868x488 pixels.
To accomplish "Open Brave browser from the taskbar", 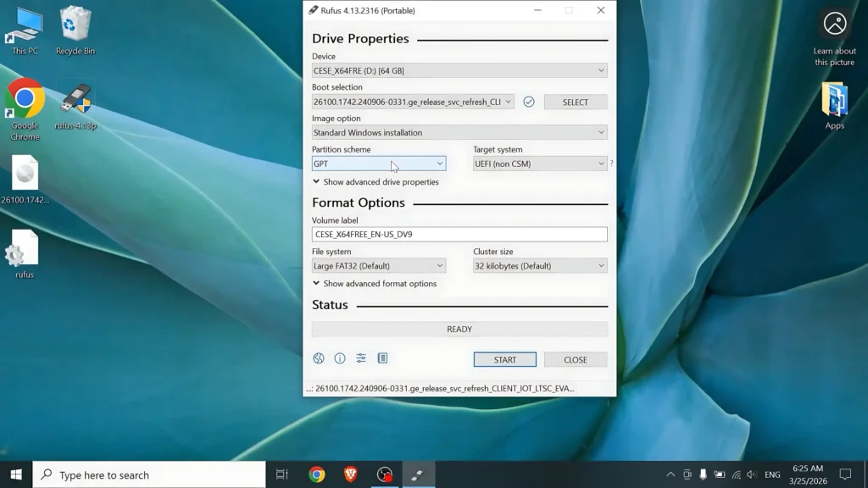I will pos(350,474).
